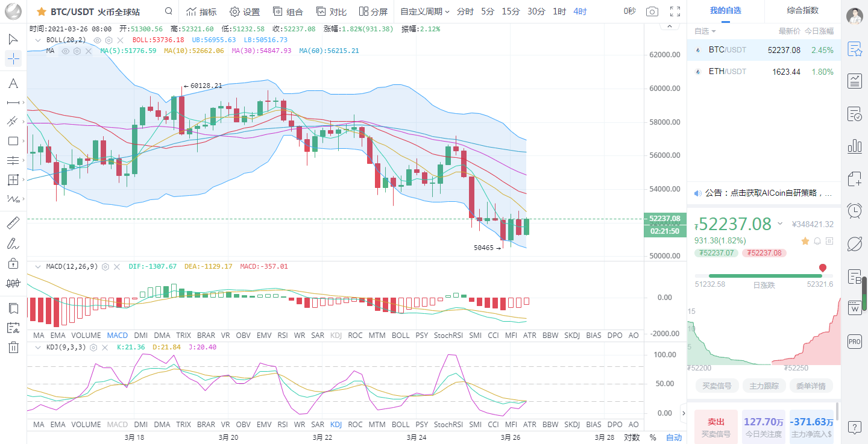Open the 组合 combination menu

pyautogui.click(x=288, y=11)
